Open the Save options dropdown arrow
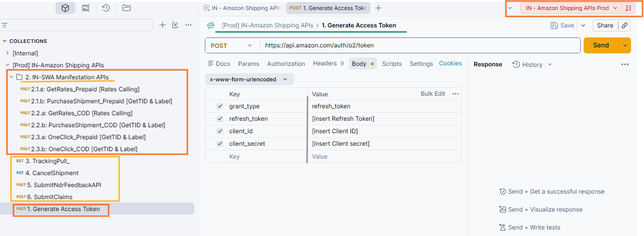Image resolution: width=644 pixels, height=236 pixels. [x=583, y=25]
